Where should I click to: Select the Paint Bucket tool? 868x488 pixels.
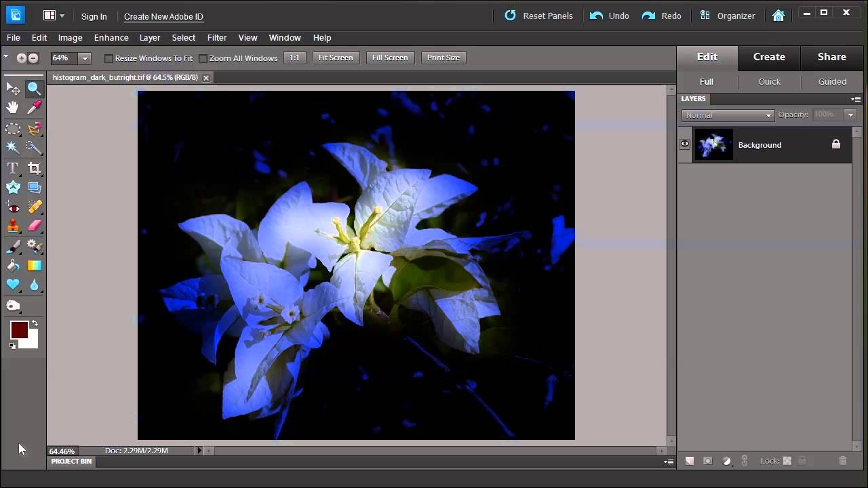(13, 266)
